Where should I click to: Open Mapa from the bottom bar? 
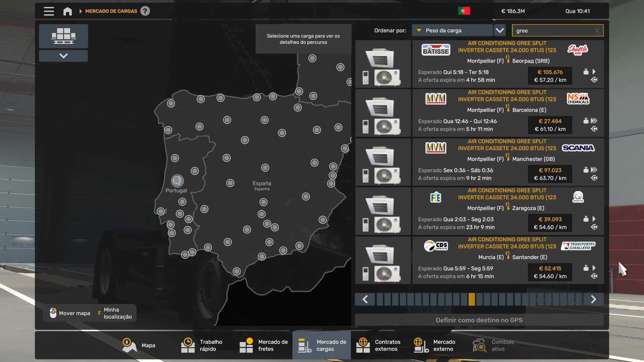(x=139, y=345)
